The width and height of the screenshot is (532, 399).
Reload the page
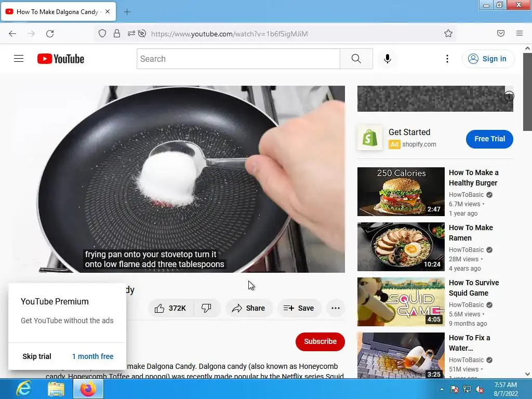click(50, 34)
